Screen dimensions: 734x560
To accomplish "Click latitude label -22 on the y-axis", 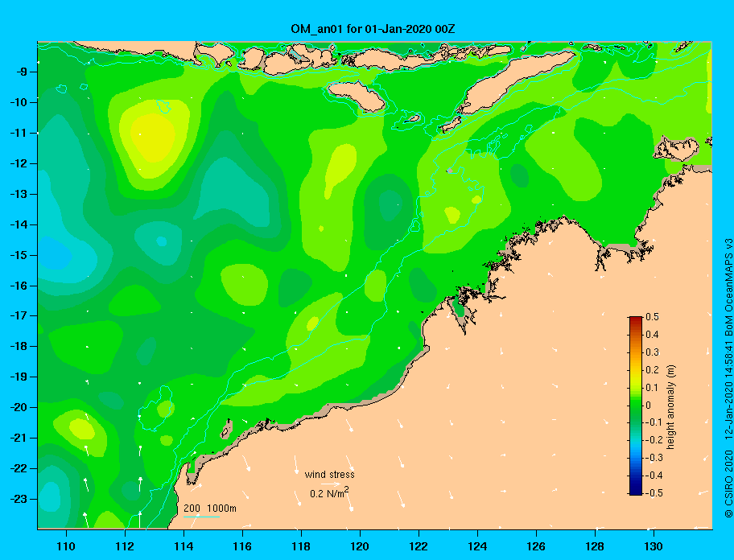I will tap(19, 468).
